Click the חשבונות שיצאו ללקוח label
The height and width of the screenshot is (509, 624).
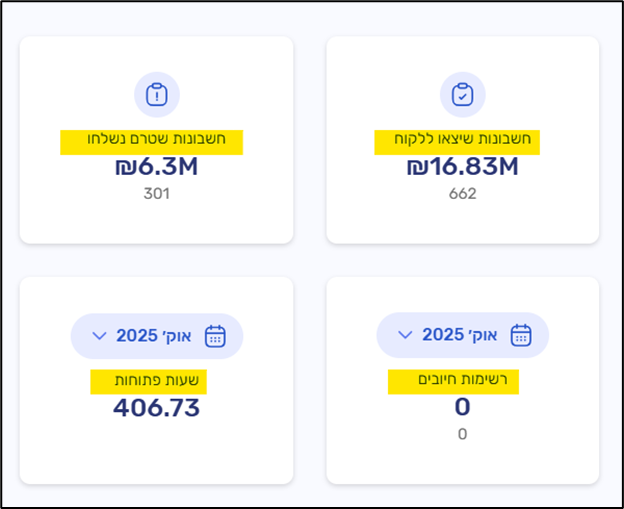(x=457, y=141)
